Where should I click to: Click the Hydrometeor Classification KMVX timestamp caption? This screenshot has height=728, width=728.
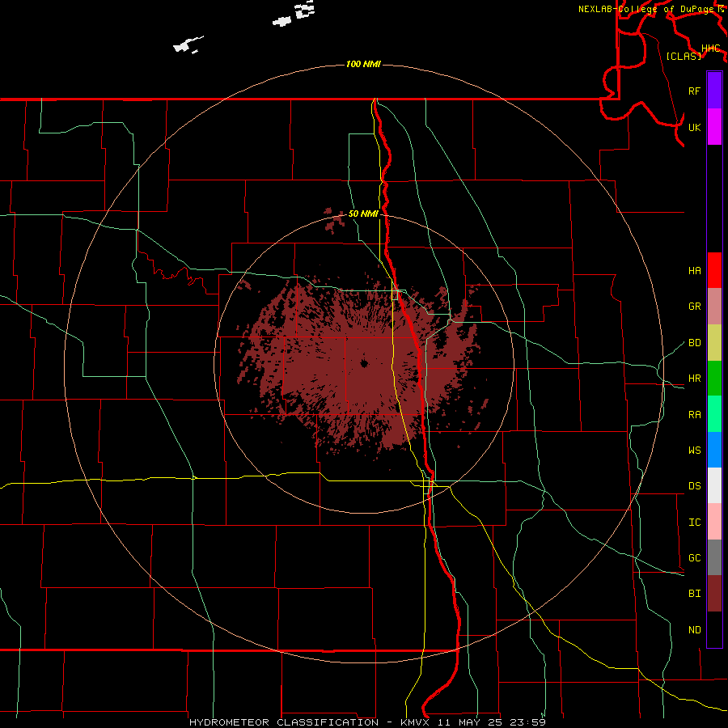click(x=367, y=722)
